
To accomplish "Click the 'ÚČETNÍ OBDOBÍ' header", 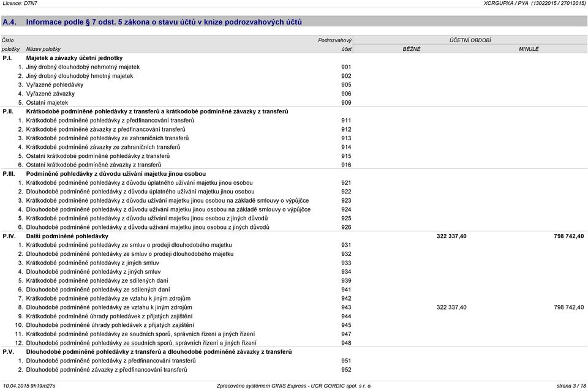I will pos(470,40).
